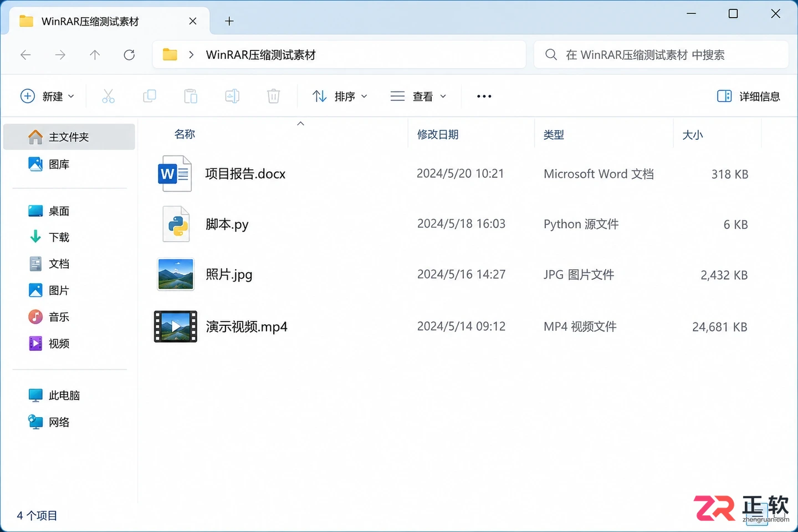Refresh the current folder view
The height and width of the screenshot is (532, 798).
pos(129,55)
